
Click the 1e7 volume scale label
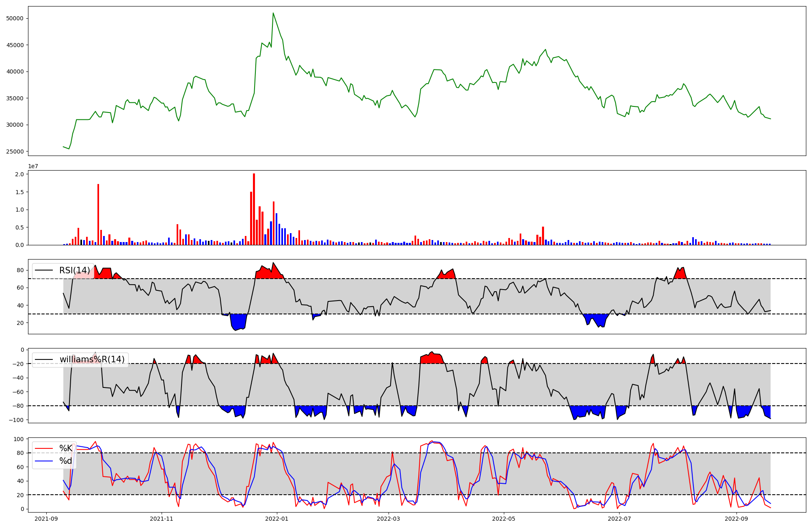33,167
